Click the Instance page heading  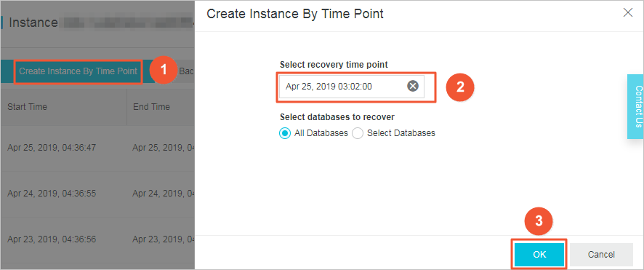click(x=33, y=23)
